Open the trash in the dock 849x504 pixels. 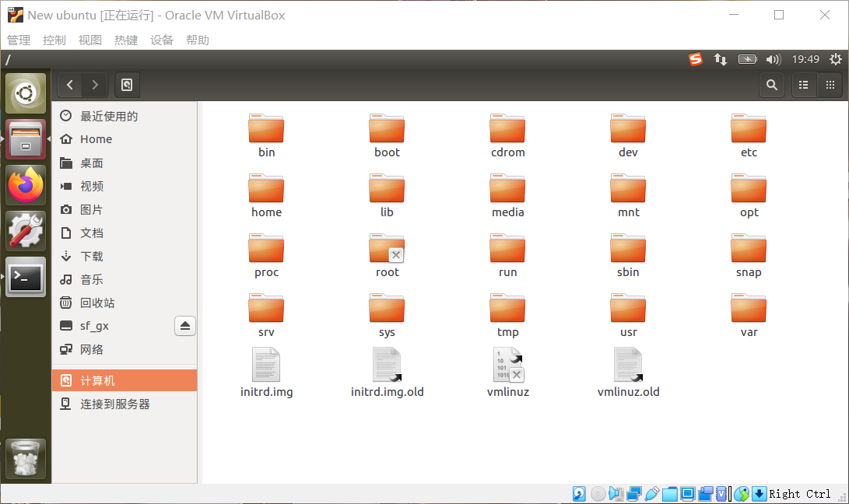tap(26, 459)
